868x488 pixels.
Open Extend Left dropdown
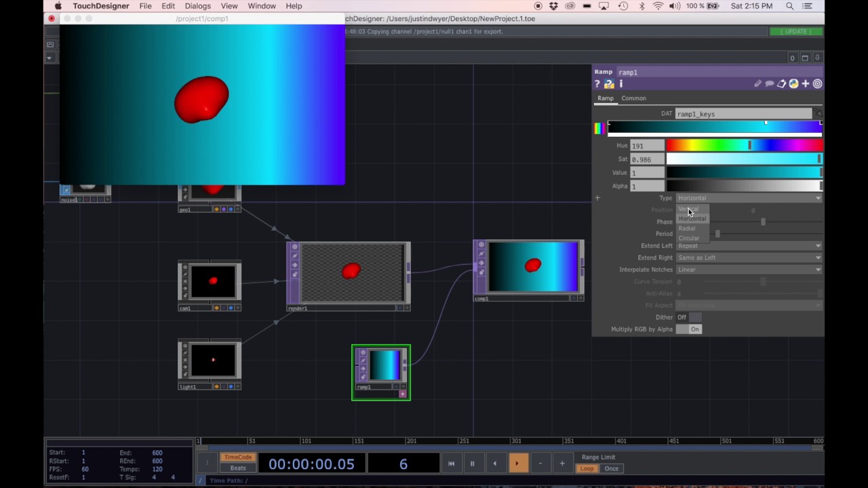(x=749, y=245)
